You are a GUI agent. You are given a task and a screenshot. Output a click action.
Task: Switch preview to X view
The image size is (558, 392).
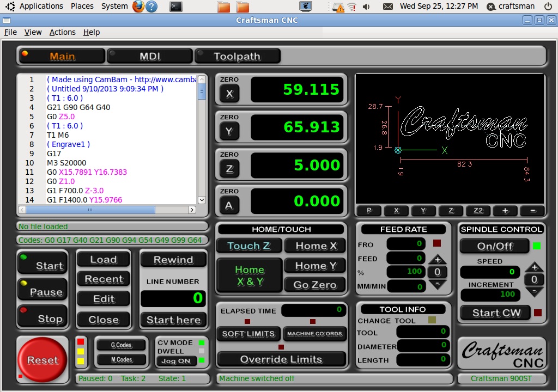click(397, 211)
